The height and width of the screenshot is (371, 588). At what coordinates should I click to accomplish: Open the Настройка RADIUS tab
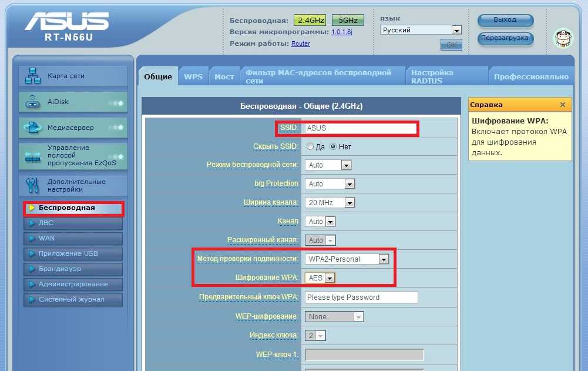click(x=447, y=76)
